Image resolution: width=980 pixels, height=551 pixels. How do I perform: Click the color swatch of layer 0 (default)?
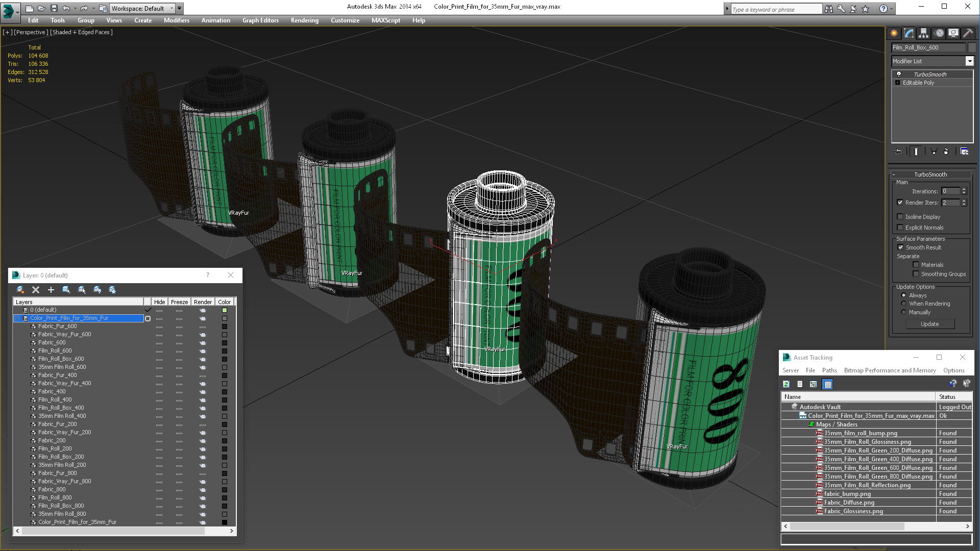(x=224, y=310)
